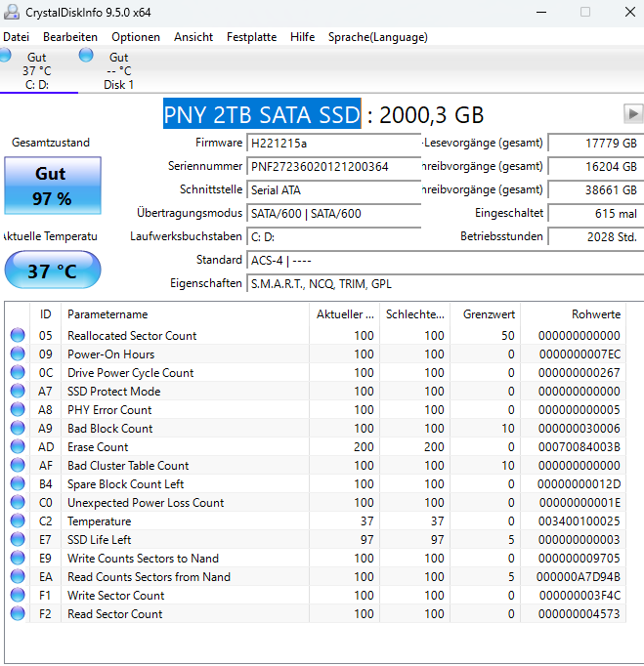Image resolution: width=644 pixels, height=666 pixels.
Task: Click status orb of Unexpected Power Loss Count
Action: [18, 502]
